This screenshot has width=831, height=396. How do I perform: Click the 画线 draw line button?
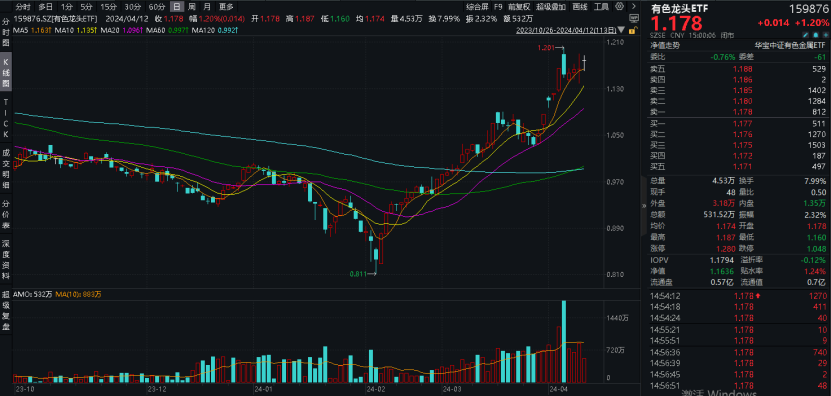tap(580, 7)
